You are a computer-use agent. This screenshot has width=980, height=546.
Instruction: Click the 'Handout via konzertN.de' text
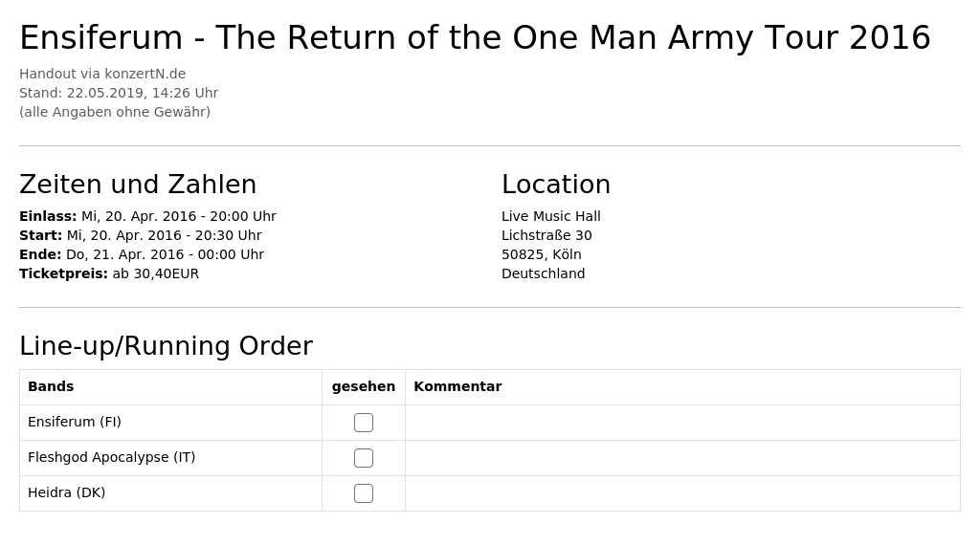tap(102, 74)
